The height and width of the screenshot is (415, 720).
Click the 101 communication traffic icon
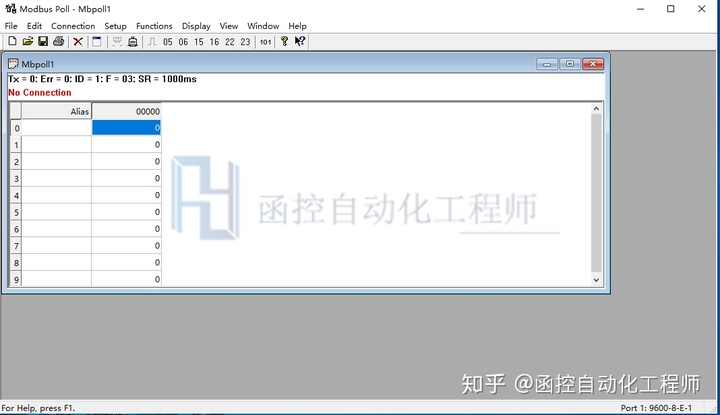(x=265, y=42)
